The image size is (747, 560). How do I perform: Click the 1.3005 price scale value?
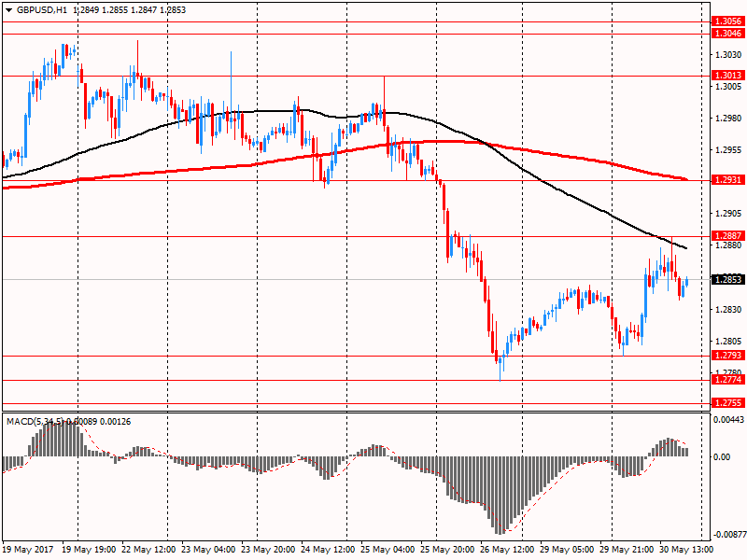pos(729,86)
